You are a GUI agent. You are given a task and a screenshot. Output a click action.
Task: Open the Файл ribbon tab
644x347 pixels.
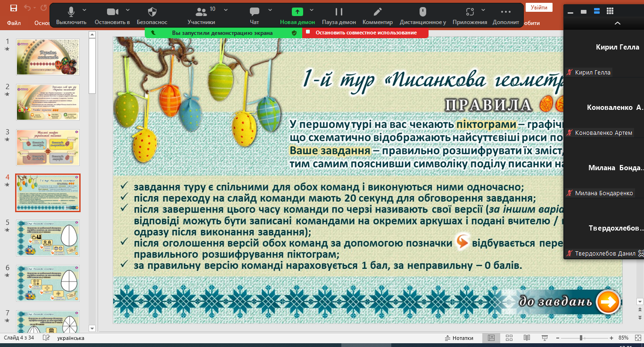tap(14, 23)
